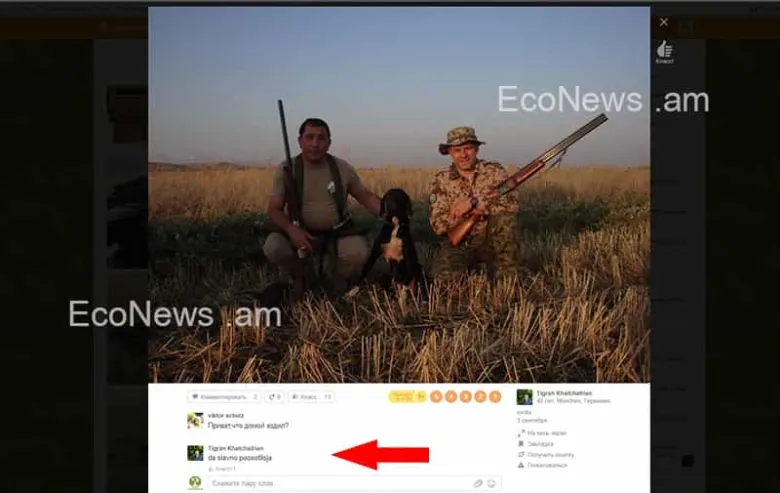The height and width of the screenshot is (493, 780).
Task: Click viktor schutz commenter avatar
Action: (195, 421)
